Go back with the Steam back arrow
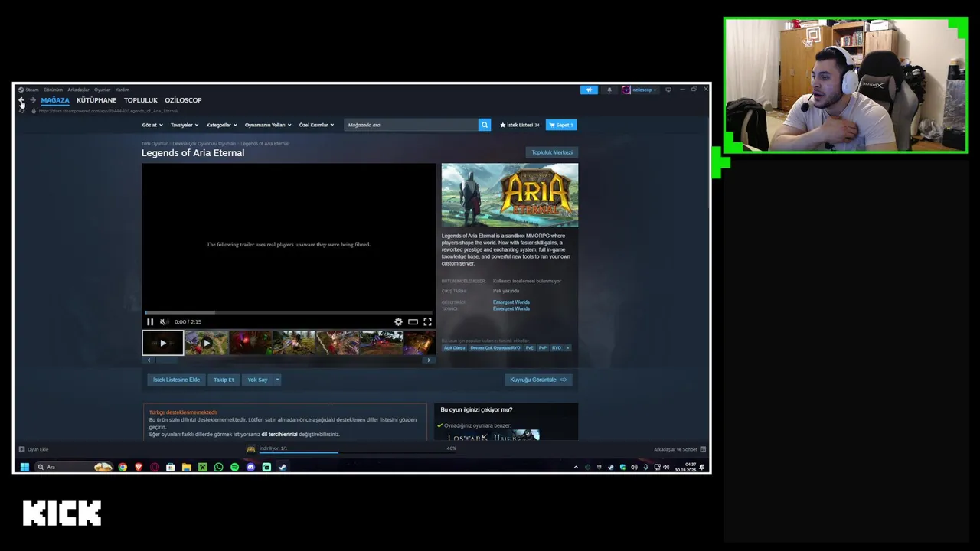 tap(21, 100)
